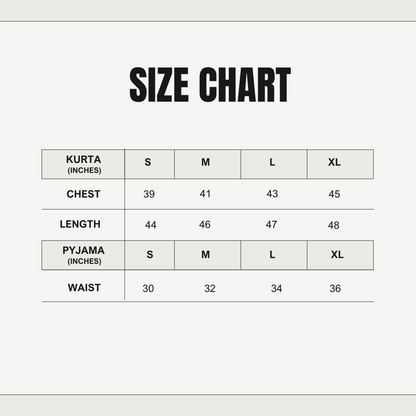416x416 pixels.
Task: Click chest value 43 for size L
Action: (272, 194)
